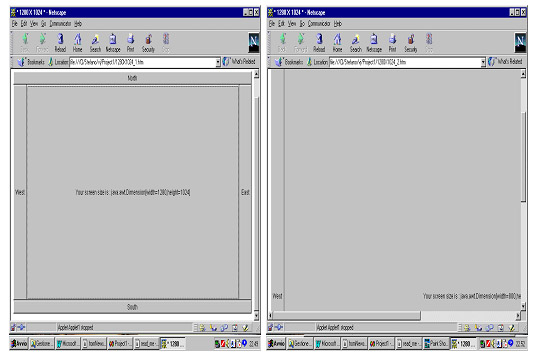Image resolution: width=537 pixels, height=362 pixels.
Task: Click Netscape toolbar icon in 1024_2.htm window
Action: tap(374, 42)
